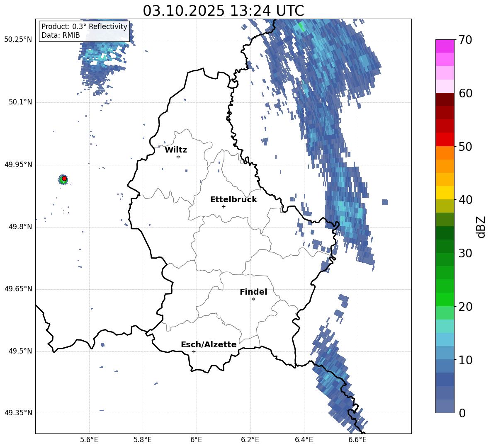Viewport: 491px width, 448px height.
Task: Click the colorbar tick value 60
Action: point(465,93)
